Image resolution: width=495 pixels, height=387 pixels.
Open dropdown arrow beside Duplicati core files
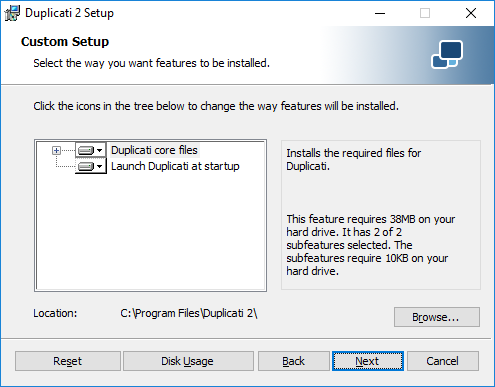tap(99, 151)
